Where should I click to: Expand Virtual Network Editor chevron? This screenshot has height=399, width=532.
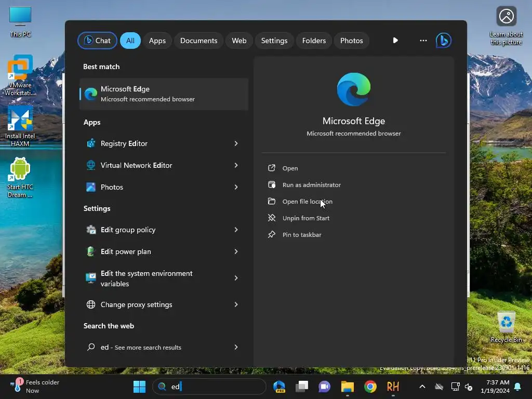(x=236, y=165)
